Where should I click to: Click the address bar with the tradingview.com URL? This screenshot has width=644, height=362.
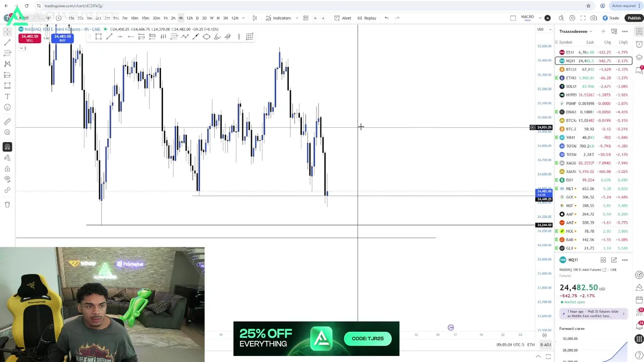tap(73, 6)
